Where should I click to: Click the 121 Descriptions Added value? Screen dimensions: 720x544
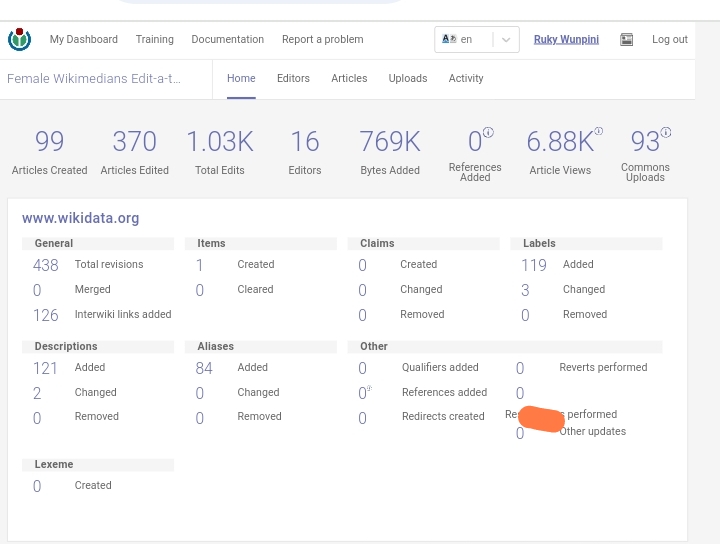pyautogui.click(x=45, y=369)
